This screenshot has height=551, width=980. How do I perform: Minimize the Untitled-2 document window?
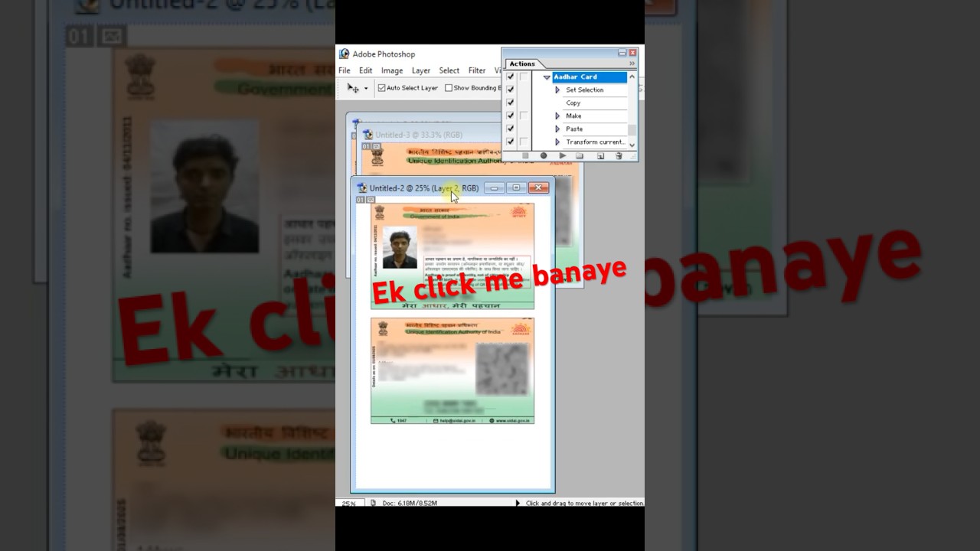pos(495,187)
